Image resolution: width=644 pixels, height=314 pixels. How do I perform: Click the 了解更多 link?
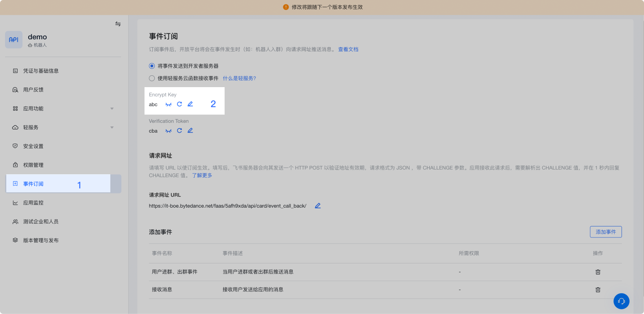(x=202, y=175)
